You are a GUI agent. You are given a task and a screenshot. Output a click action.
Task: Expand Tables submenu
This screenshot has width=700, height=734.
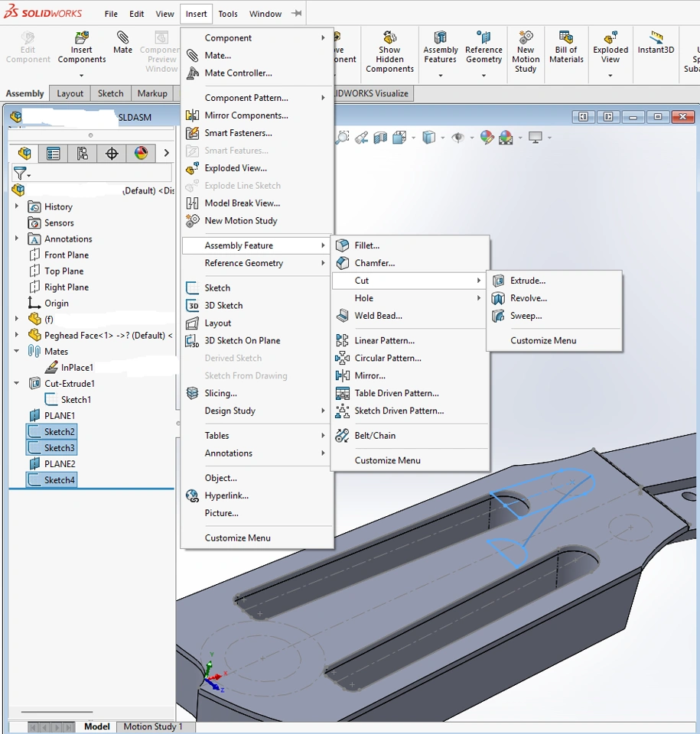coord(257,435)
